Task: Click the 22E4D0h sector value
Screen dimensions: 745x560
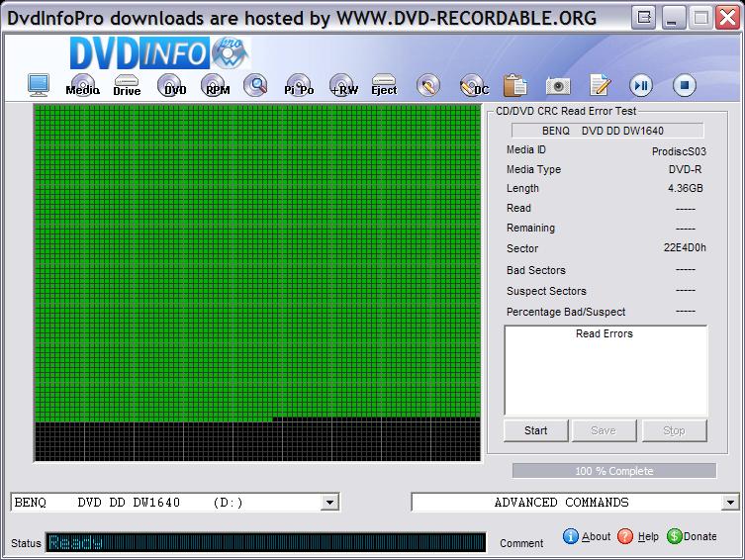Action: [685, 248]
